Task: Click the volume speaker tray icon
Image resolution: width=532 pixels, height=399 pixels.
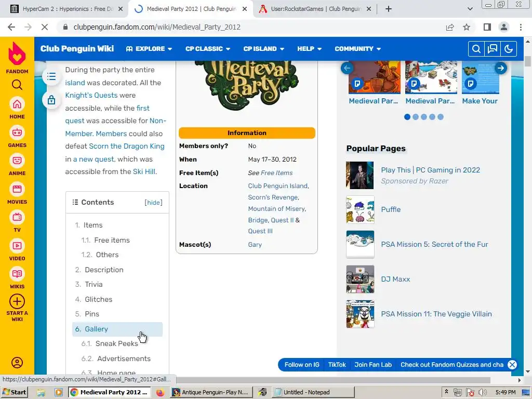Action: point(482,392)
